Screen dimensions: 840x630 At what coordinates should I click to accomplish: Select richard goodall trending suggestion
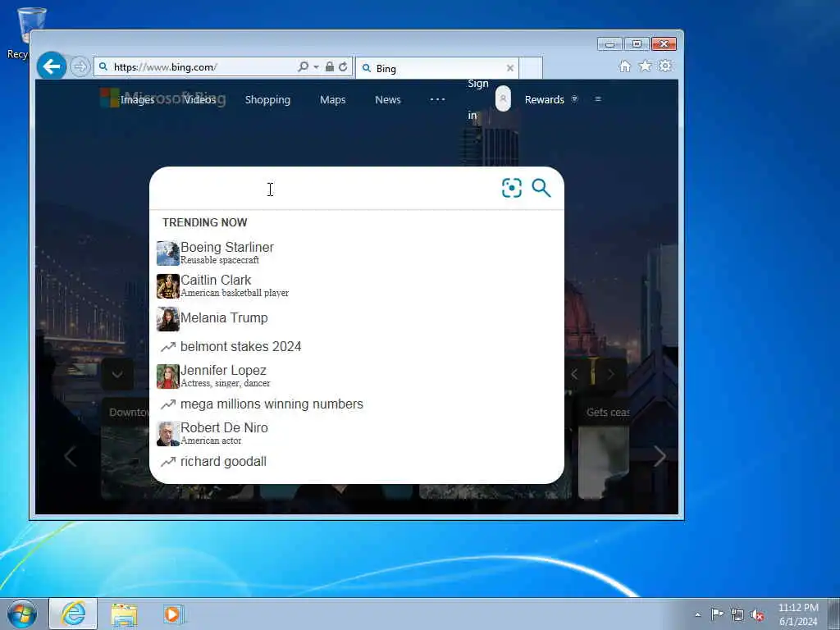pos(357,461)
